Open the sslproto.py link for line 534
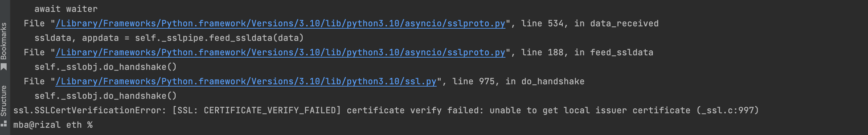The height and width of the screenshot is (135, 868). [x=281, y=23]
